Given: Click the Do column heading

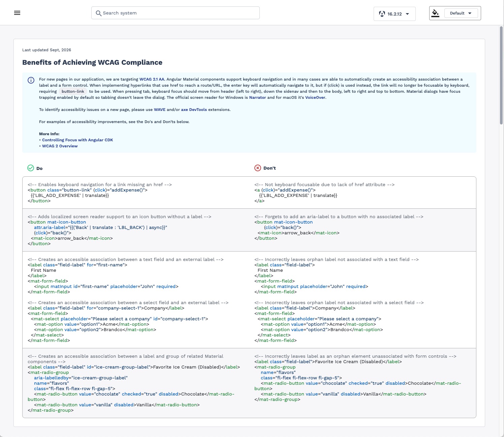Looking at the screenshot, I should click(39, 168).
